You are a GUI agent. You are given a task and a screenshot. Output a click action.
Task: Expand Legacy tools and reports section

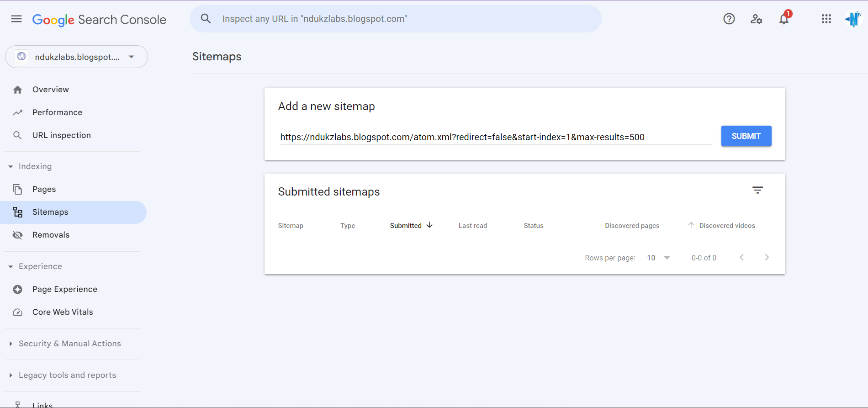11,375
